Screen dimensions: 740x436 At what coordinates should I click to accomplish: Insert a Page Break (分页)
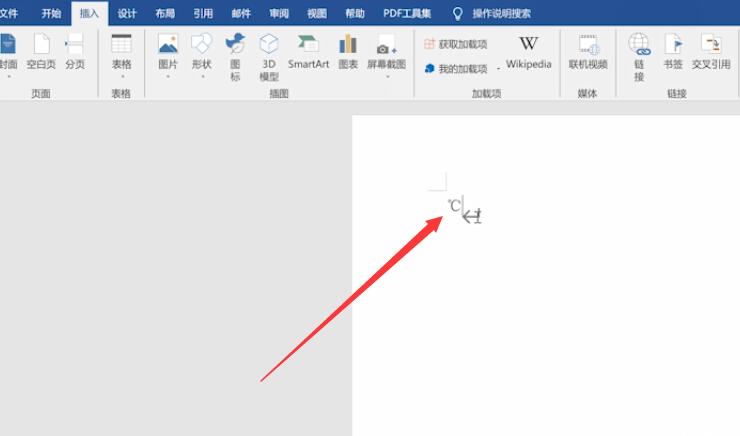click(75, 52)
